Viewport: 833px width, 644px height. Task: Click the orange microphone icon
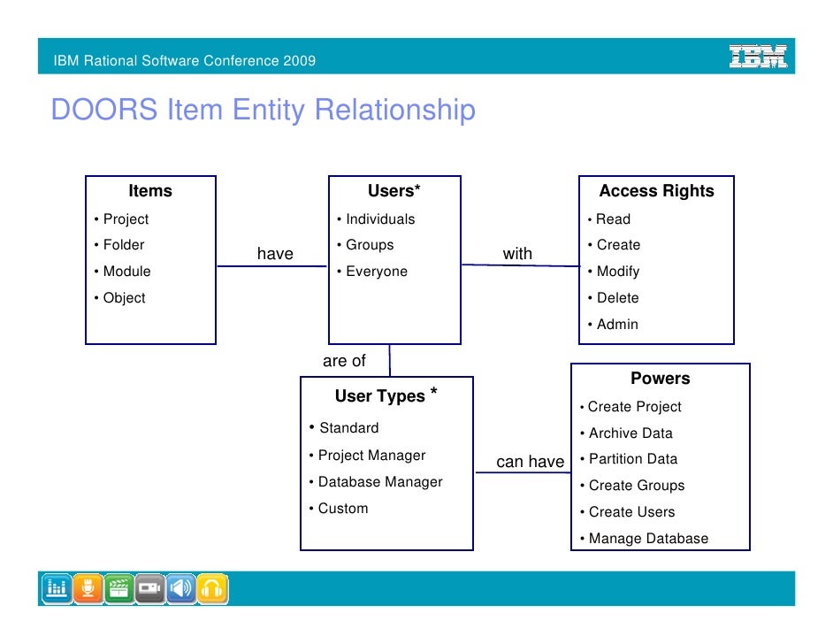pyautogui.click(x=88, y=589)
